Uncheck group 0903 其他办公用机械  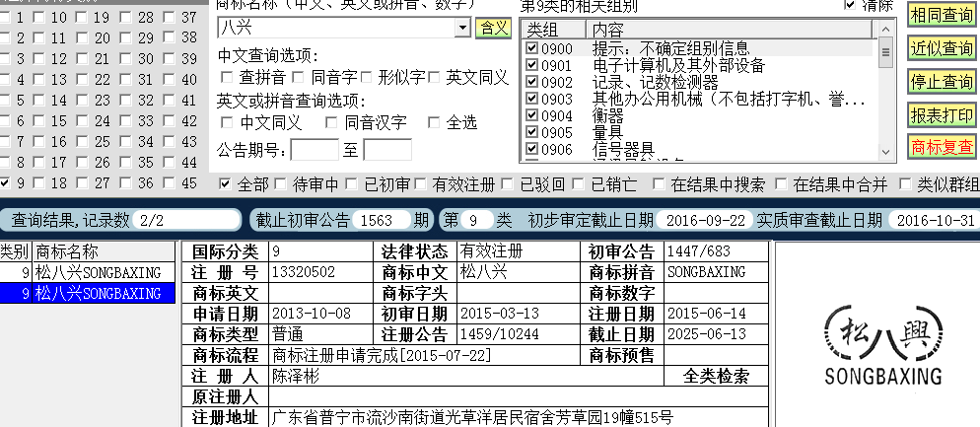[531, 99]
